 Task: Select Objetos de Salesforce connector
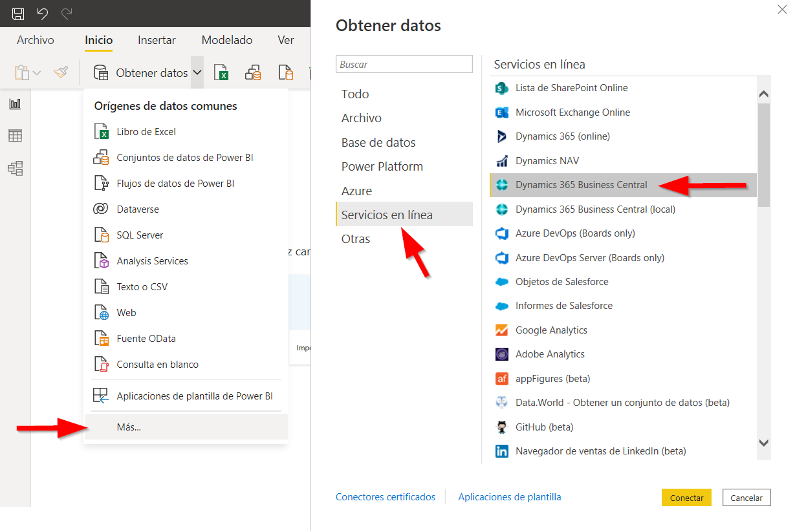[x=623, y=282]
